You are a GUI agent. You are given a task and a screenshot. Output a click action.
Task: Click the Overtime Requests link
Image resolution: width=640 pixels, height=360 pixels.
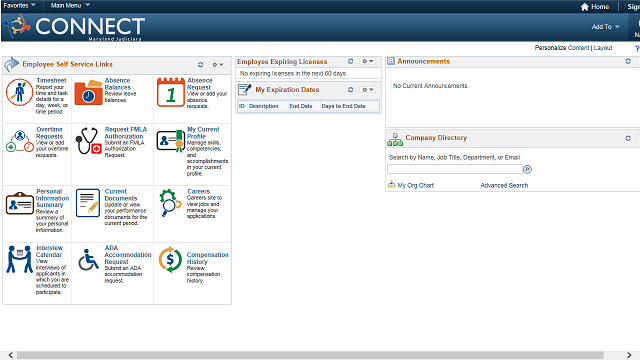pos(49,133)
